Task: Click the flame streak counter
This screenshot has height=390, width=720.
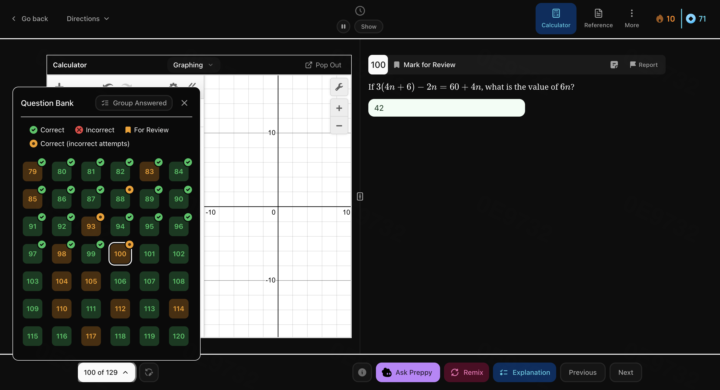Action: point(665,19)
